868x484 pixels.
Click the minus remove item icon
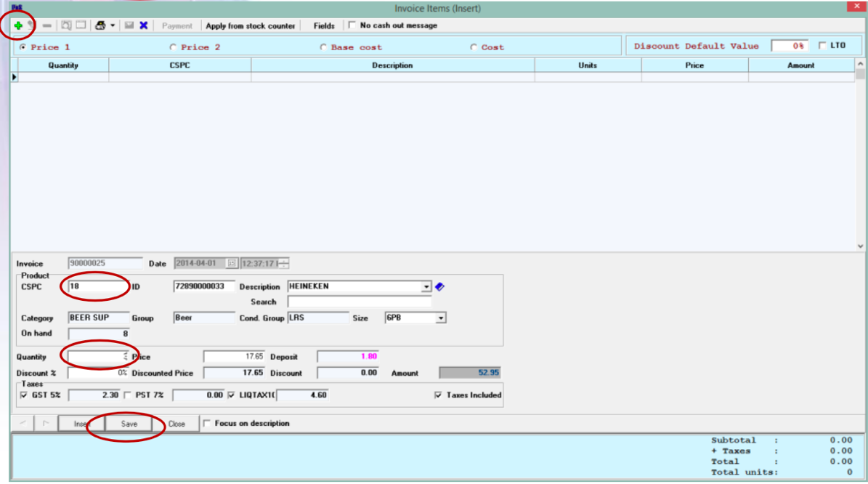pos(47,25)
